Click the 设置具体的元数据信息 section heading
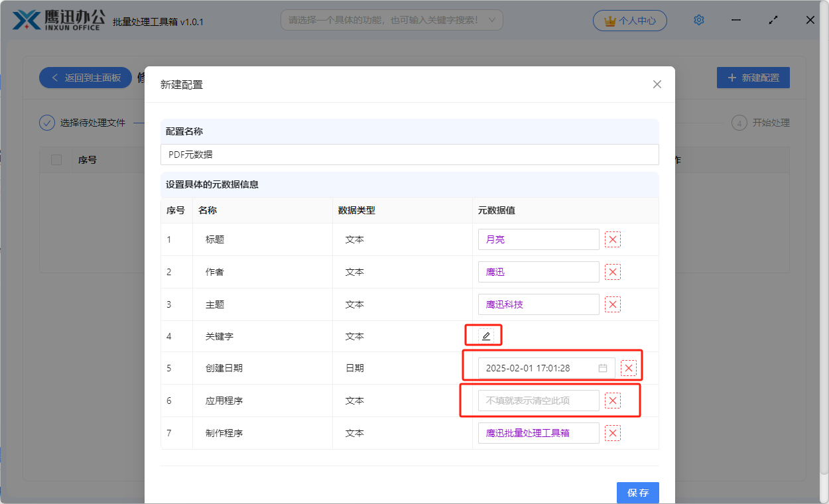The image size is (829, 504). [x=212, y=184]
